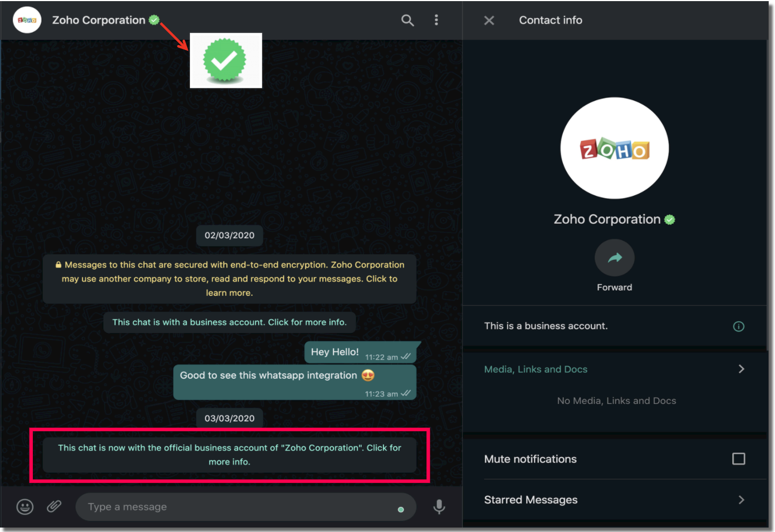
Task: Open the large Zoho profile picture
Action: pos(614,148)
